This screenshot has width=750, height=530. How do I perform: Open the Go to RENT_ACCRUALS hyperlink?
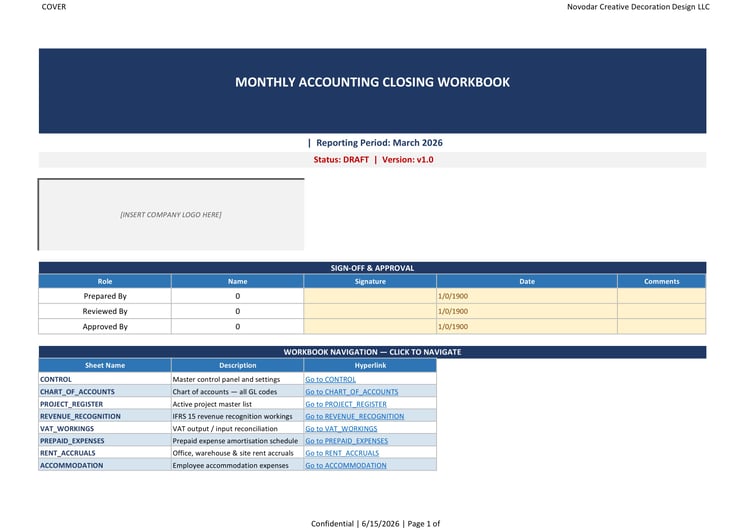(x=342, y=453)
